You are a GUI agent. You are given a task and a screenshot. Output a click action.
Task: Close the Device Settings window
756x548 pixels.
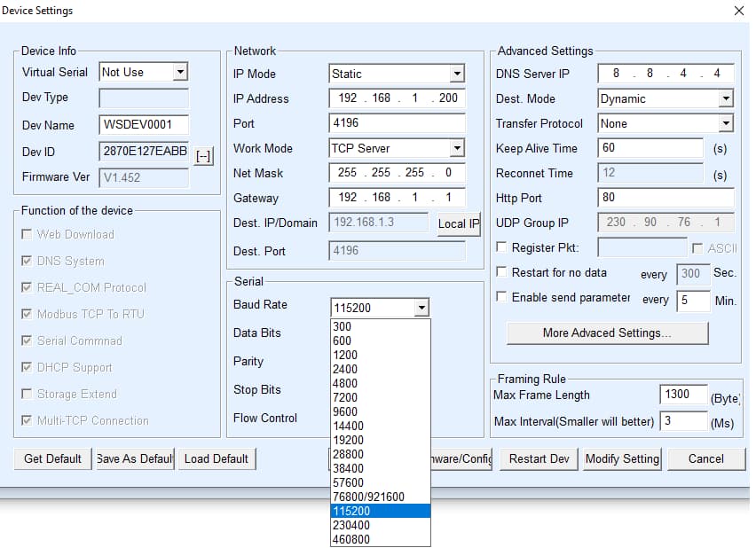coord(739,11)
